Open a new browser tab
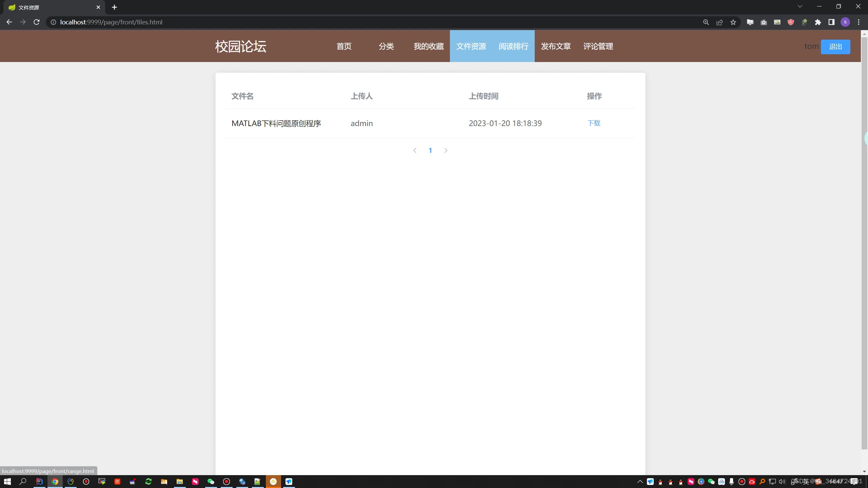The height and width of the screenshot is (488, 868). pyautogui.click(x=114, y=7)
